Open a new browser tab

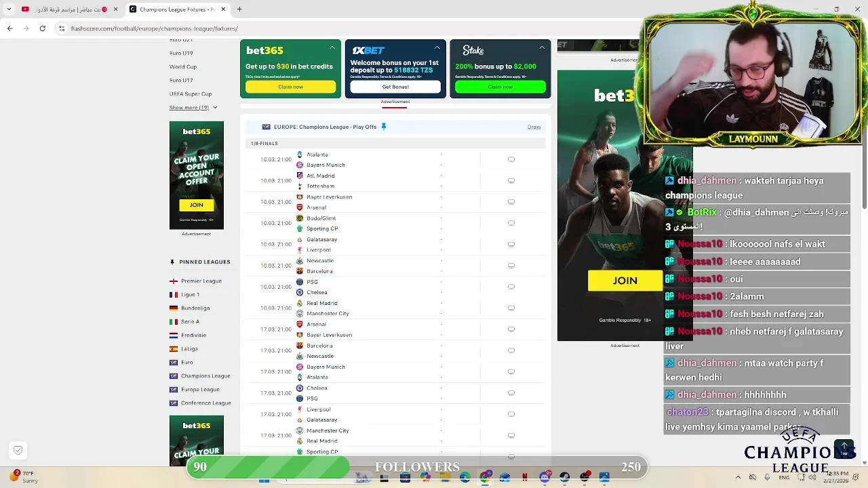pos(239,9)
